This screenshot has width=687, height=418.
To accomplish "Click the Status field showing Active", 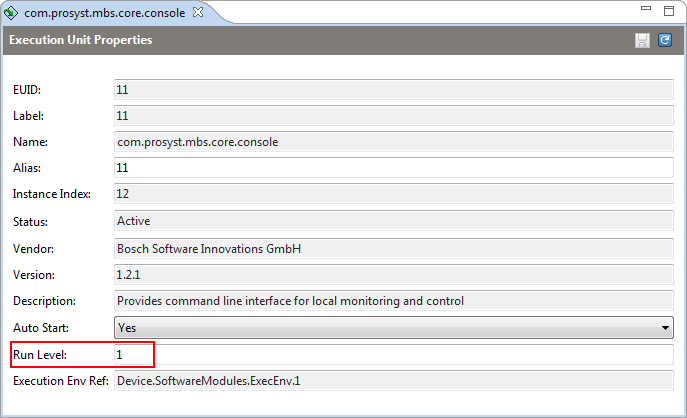I will pos(393,220).
